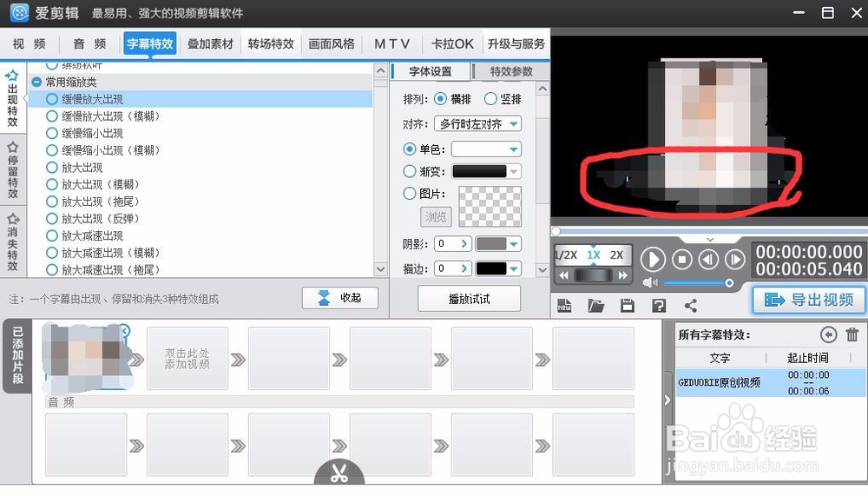Remove the added clip via its X icon
868x496 pixels.
pos(124,331)
